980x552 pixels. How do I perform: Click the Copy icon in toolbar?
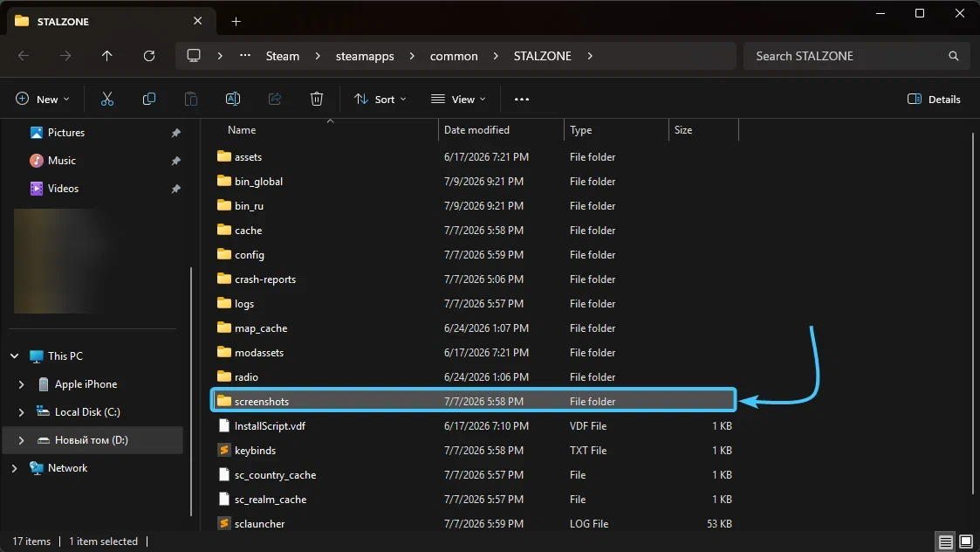148,99
